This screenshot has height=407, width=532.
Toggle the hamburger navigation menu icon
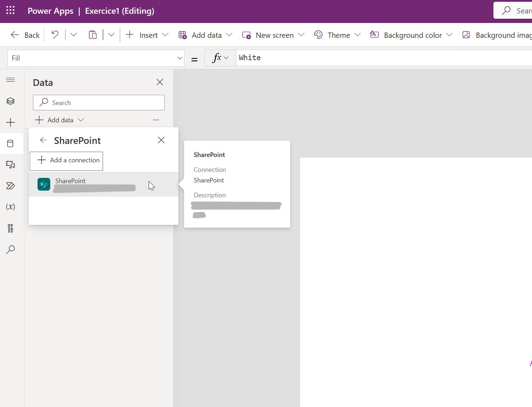(x=11, y=80)
